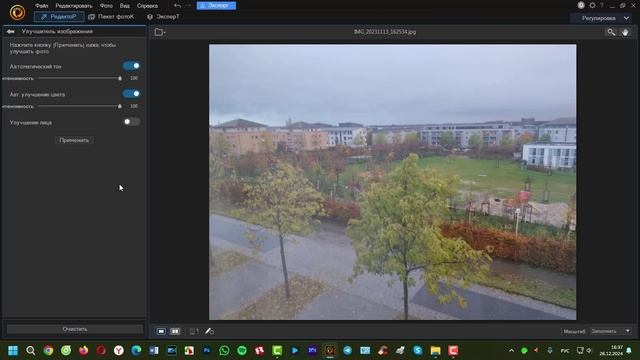Toggle the Авт. улучшение цвета switch
This screenshot has width=640, height=360.
point(131,94)
